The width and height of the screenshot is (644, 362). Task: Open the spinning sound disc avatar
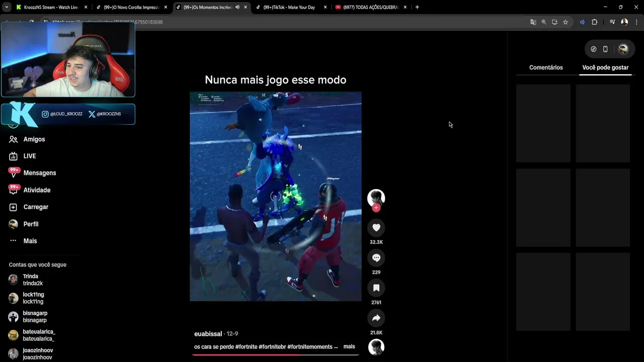click(376, 347)
